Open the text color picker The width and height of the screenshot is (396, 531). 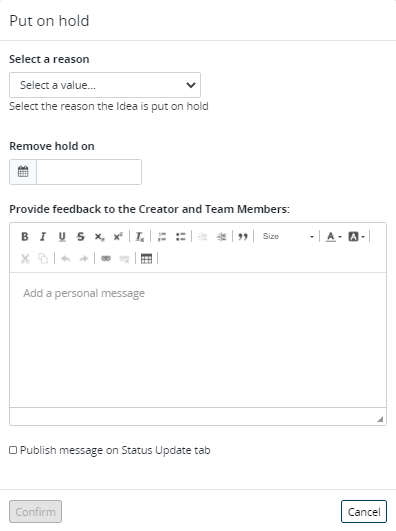(333, 236)
